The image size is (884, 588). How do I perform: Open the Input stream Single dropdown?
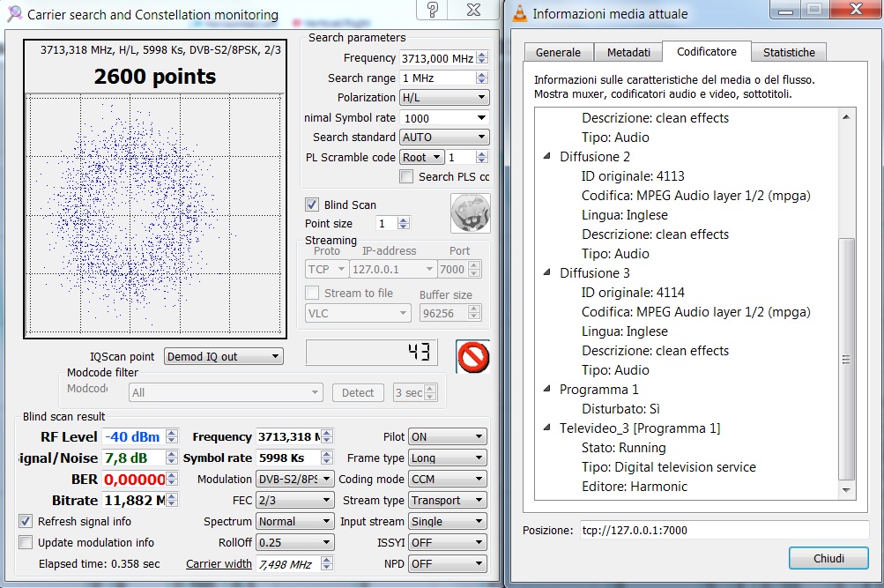tap(448, 522)
